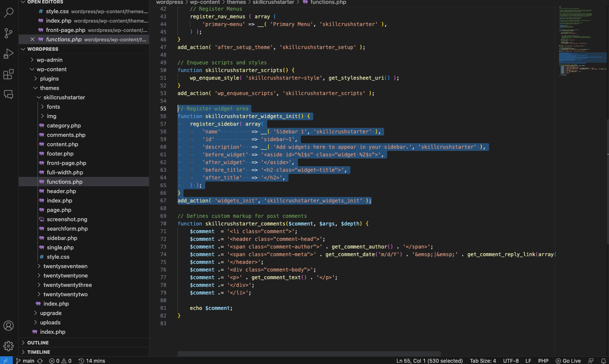
Task: Expand the wp-admin folder
Action: tap(84, 60)
